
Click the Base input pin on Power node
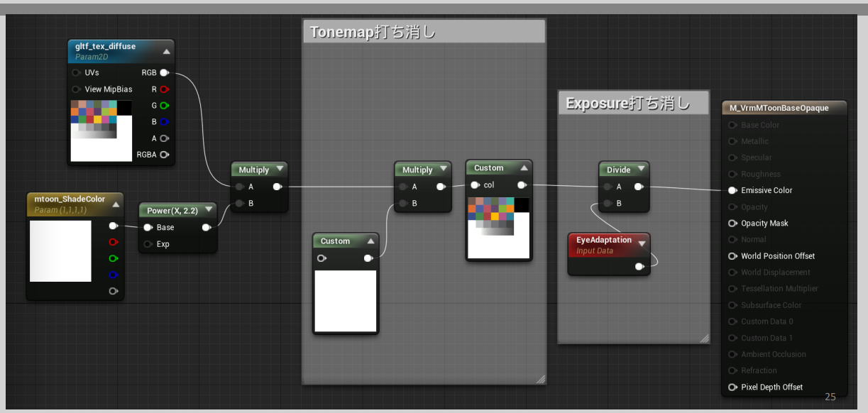(148, 228)
